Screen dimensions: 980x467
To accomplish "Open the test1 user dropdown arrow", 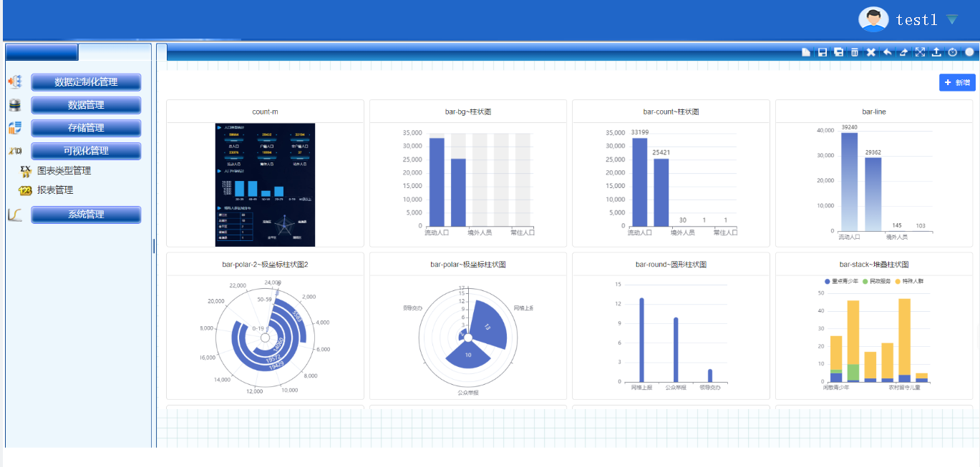I will tap(951, 20).
